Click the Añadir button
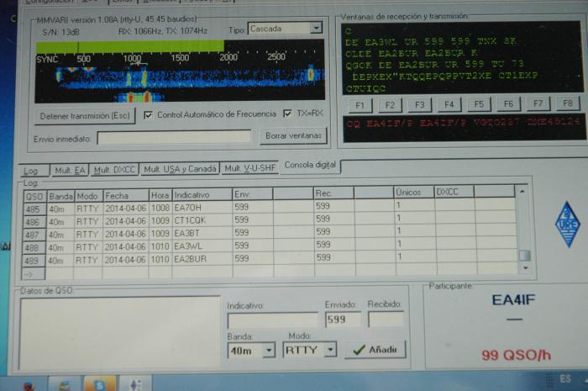588x391 pixels. [x=375, y=350]
